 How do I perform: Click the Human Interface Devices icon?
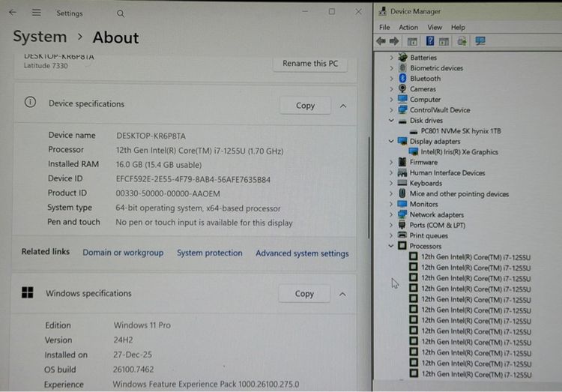pyautogui.click(x=402, y=172)
